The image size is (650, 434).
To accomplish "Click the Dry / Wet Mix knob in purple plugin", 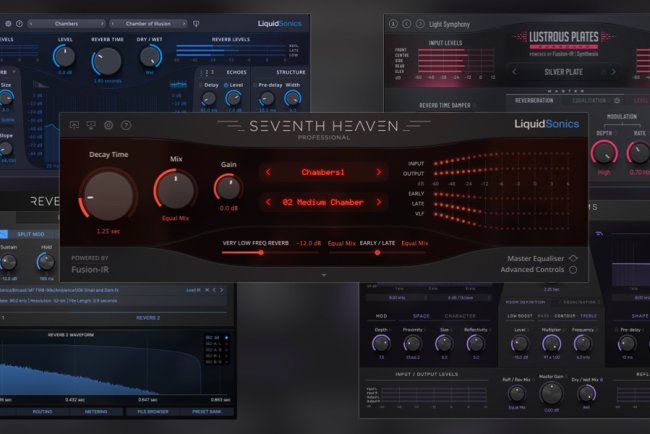I will 587,393.
